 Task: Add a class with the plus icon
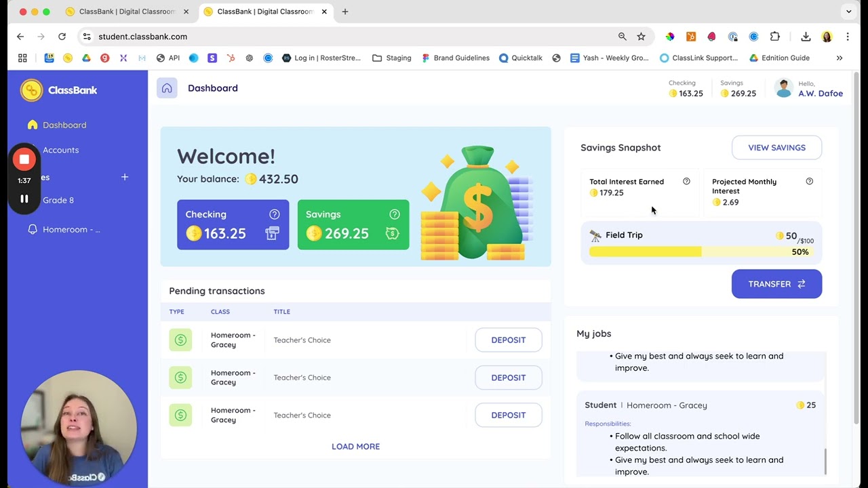(x=125, y=177)
